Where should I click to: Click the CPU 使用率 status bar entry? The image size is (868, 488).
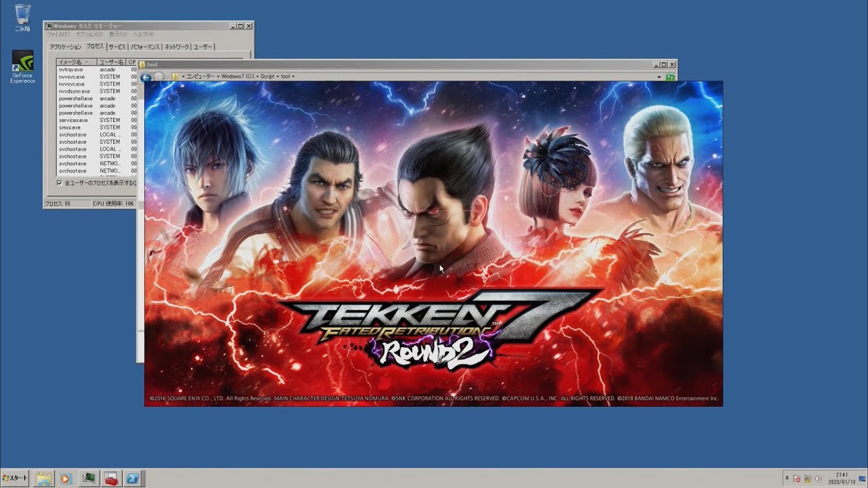click(x=115, y=203)
